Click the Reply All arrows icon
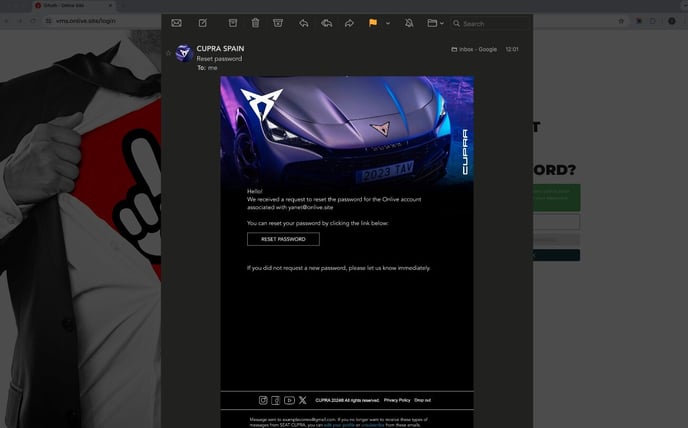This screenshot has width=688, height=428. click(x=326, y=23)
